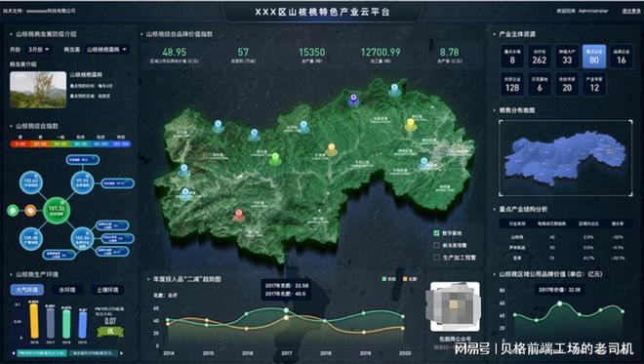Switch to the 水环境 tab

pyautogui.click(x=67, y=290)
